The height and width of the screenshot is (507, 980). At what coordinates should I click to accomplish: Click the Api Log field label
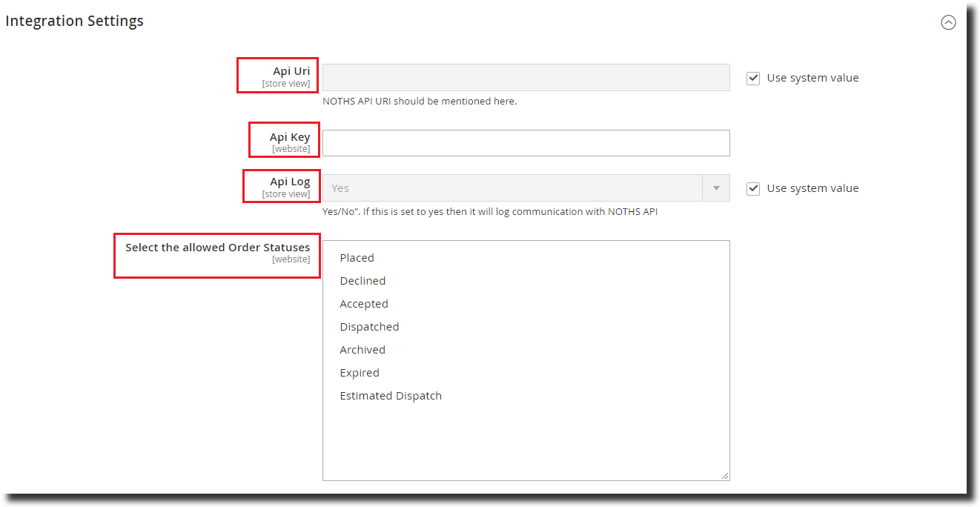290,181
